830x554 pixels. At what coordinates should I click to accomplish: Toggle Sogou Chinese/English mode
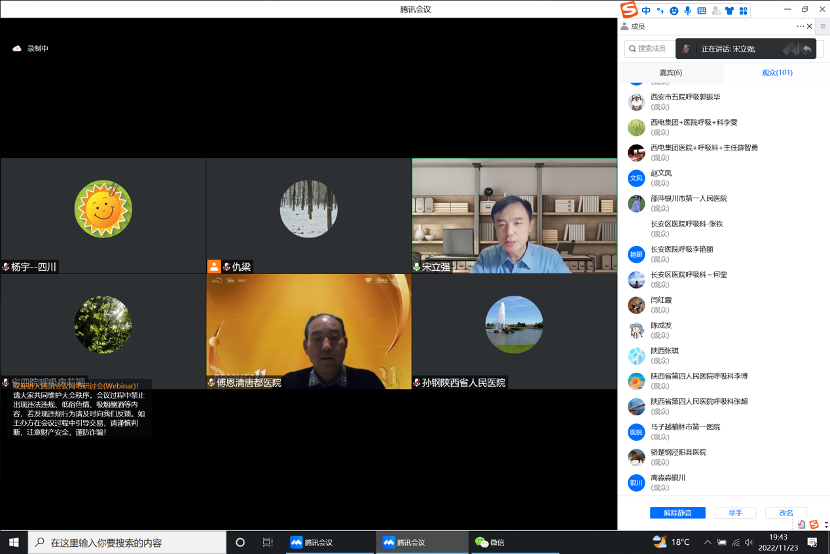[646, 11]
